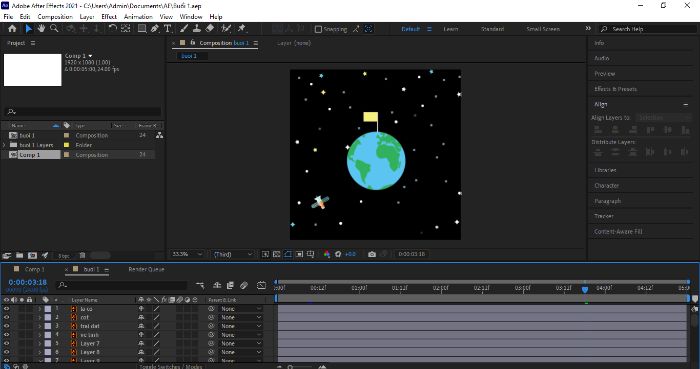This screenshot has height=369, width=700.
Task: Open the magnification ratio 33.3% dropdown
Action: (x=188, y=254)
